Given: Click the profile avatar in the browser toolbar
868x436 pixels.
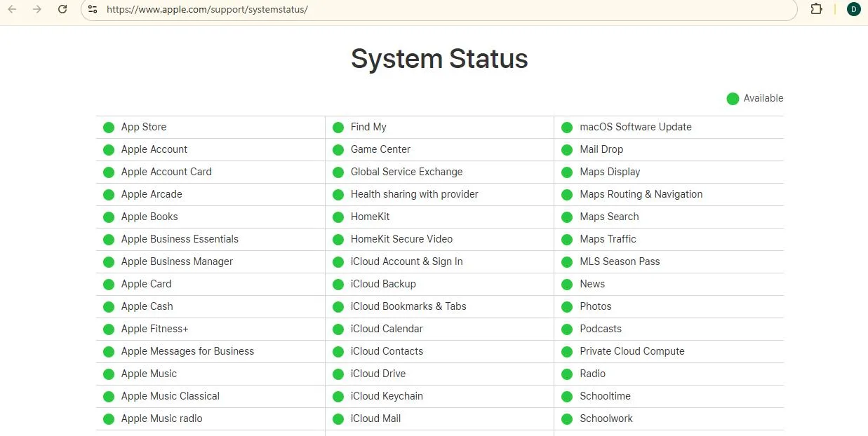Looking at the screenshot, I should [853, 9].
